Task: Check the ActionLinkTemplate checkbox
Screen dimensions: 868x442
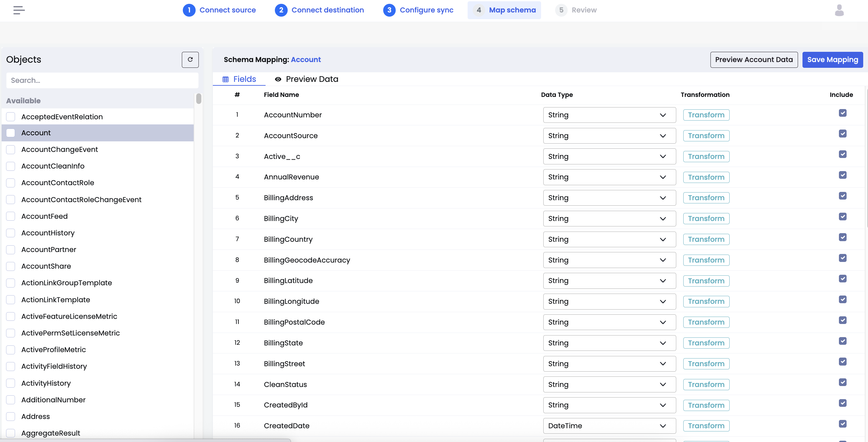Action: pos(11,300)
